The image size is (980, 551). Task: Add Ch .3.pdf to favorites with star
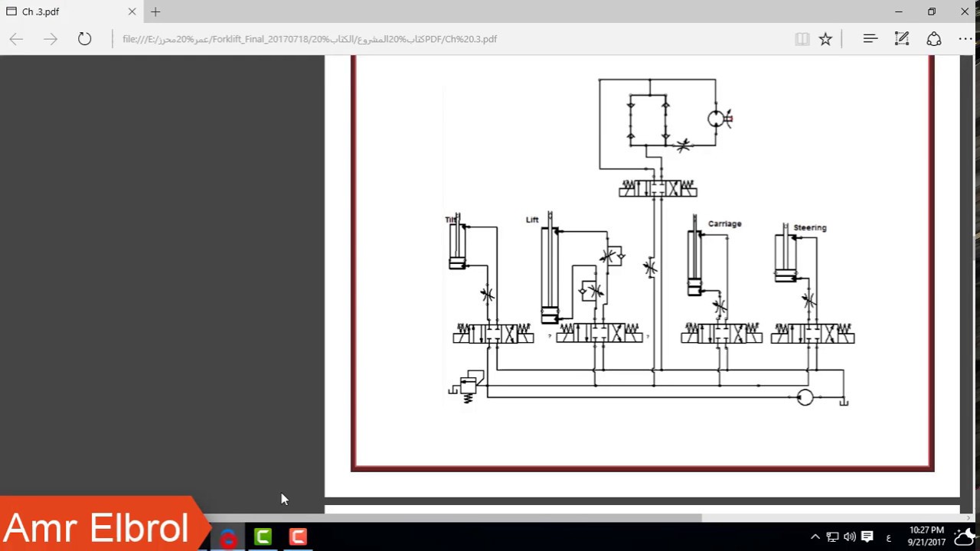825,39
